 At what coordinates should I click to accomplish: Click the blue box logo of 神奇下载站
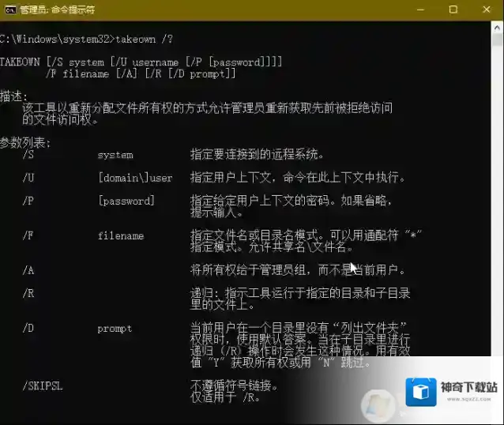coord(421,393)
